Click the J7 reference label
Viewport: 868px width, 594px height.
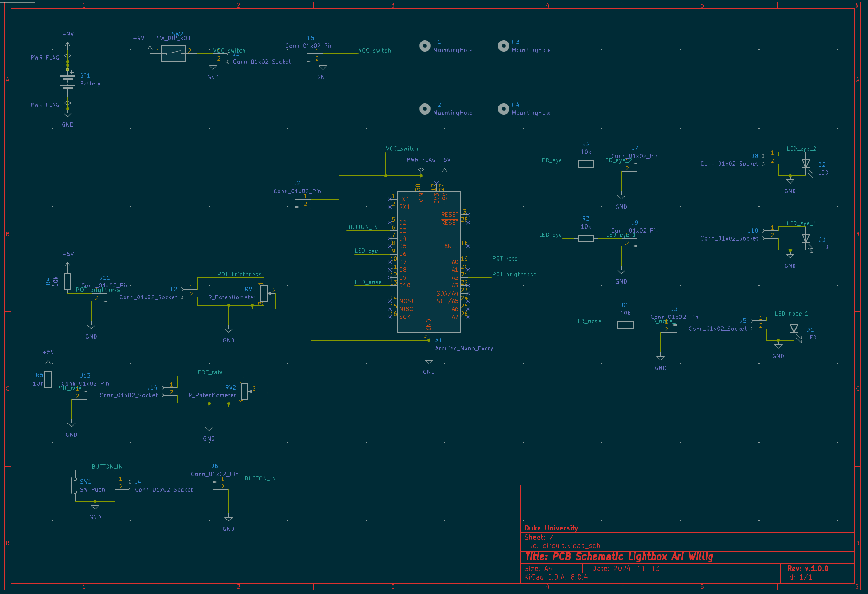pos(635,148)
